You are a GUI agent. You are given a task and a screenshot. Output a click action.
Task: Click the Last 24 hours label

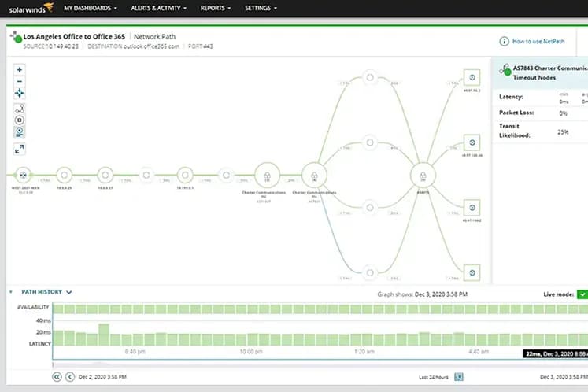(x=434, y=377)
